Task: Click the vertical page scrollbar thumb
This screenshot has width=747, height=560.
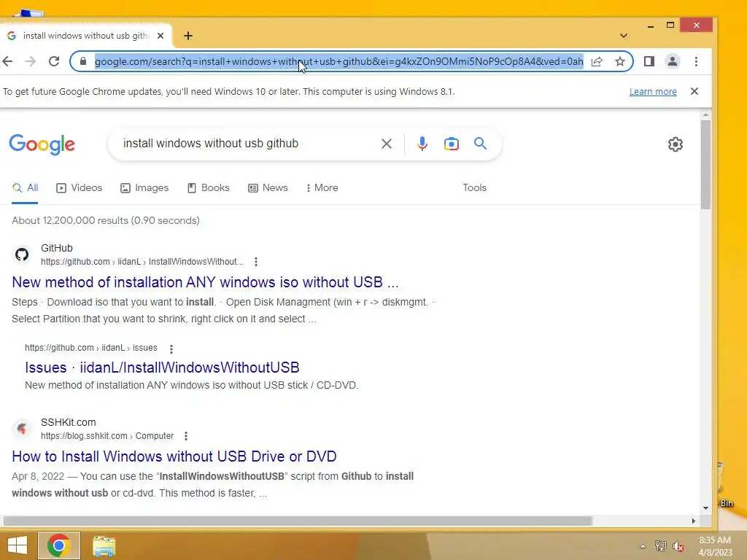Action: (x=705, y=164)
